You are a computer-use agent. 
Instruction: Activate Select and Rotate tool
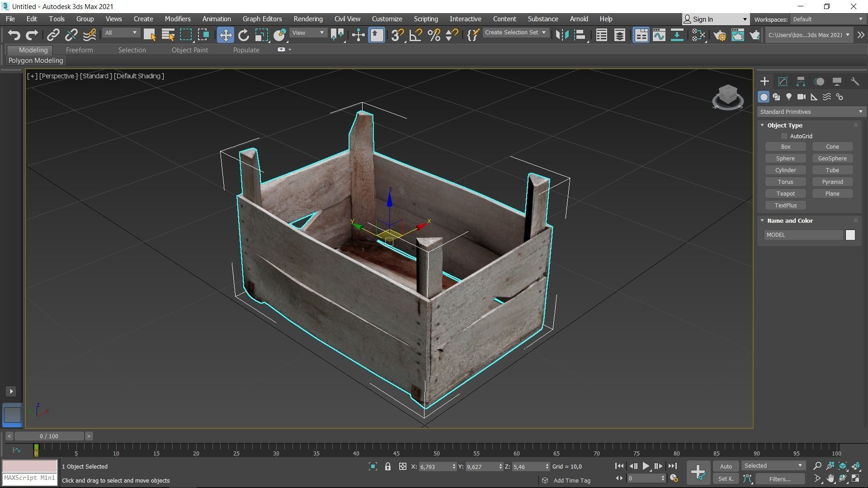[x=244, y=35]
